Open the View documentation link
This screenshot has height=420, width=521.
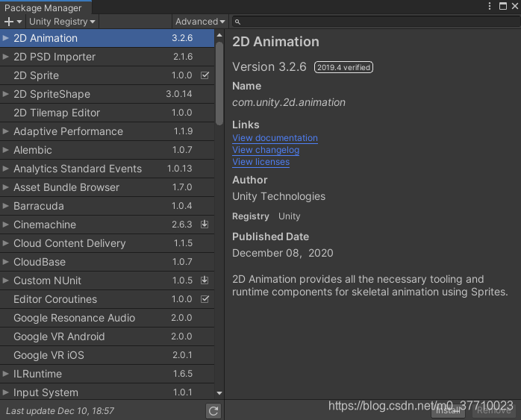(275, 138)
